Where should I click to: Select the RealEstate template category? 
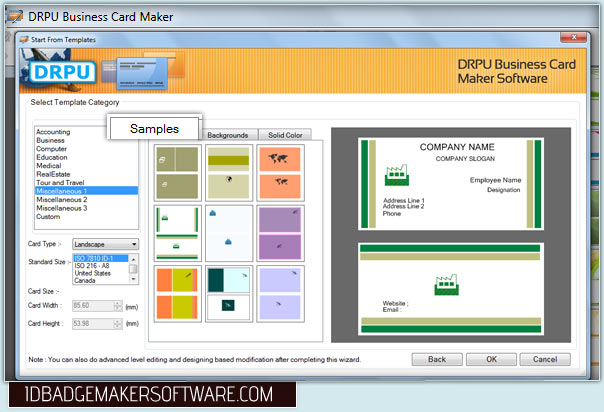click(53, 174)
